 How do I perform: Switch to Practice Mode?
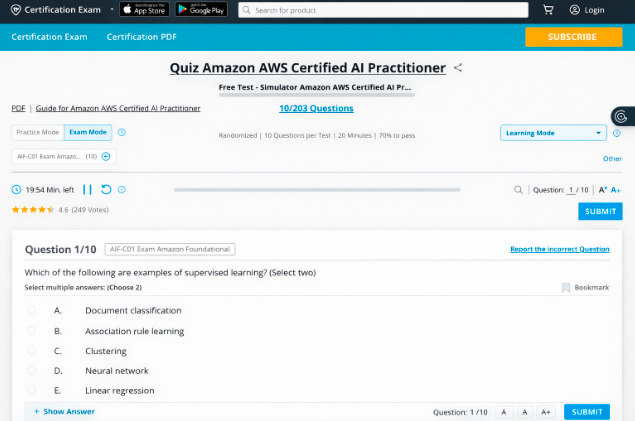(38, 132)
